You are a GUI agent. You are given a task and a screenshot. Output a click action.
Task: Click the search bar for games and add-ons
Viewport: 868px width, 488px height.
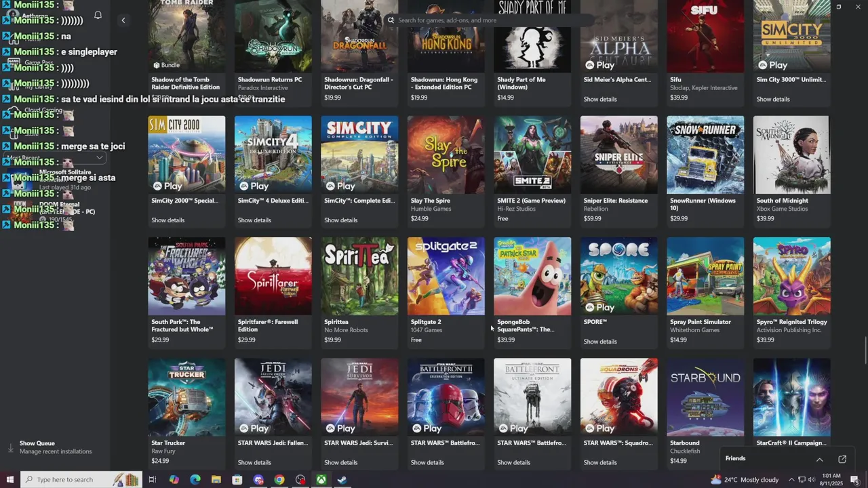point(488,20)
